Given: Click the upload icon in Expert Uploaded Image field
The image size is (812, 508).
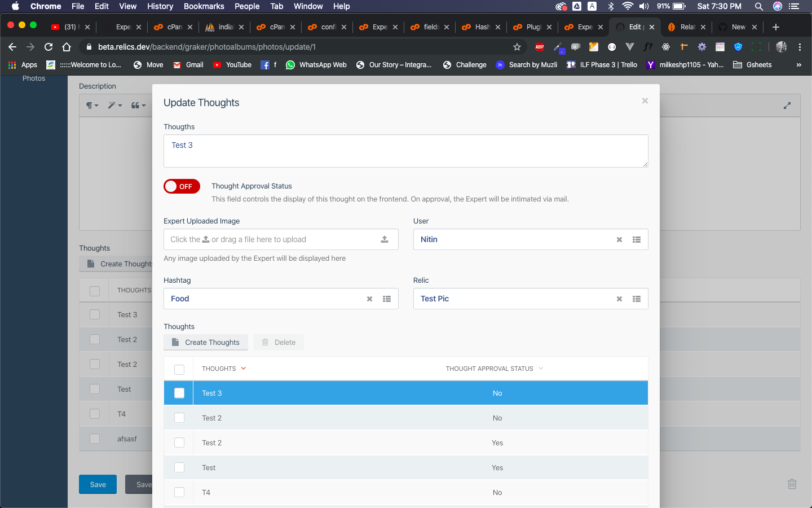Looking at the screenshot, I should [385, 239].
